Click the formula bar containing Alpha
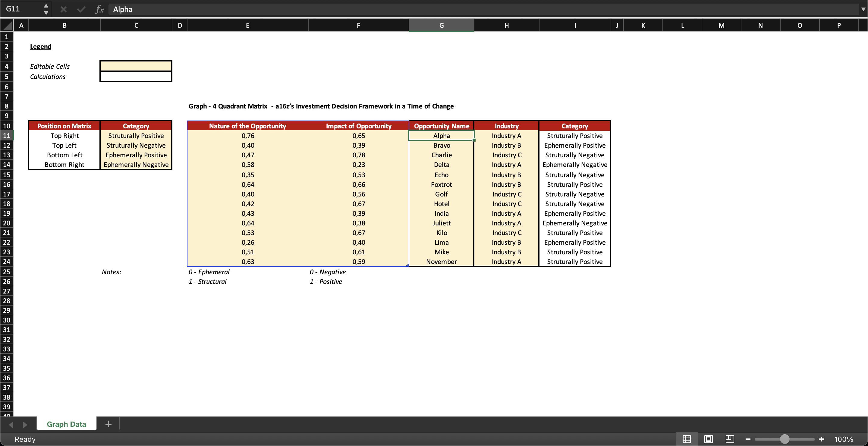Image resolution: width=868 pixels, height=446 pixels. point(483,9)
